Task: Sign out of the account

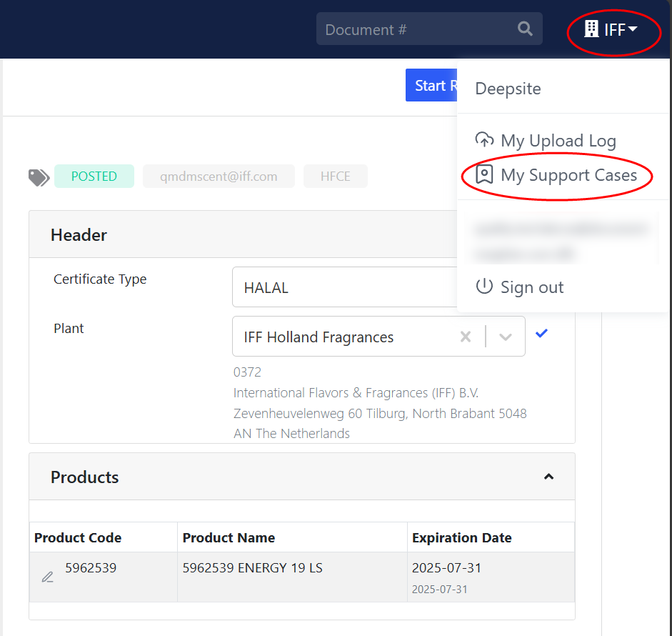Action: pyautogui.click(x=531, y=287)
